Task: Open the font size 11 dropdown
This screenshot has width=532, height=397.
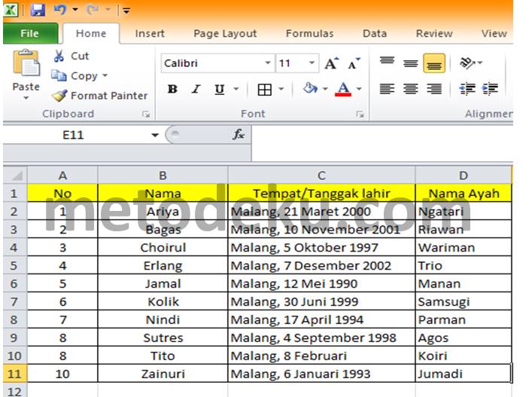Action: click(x=312, y=63)
